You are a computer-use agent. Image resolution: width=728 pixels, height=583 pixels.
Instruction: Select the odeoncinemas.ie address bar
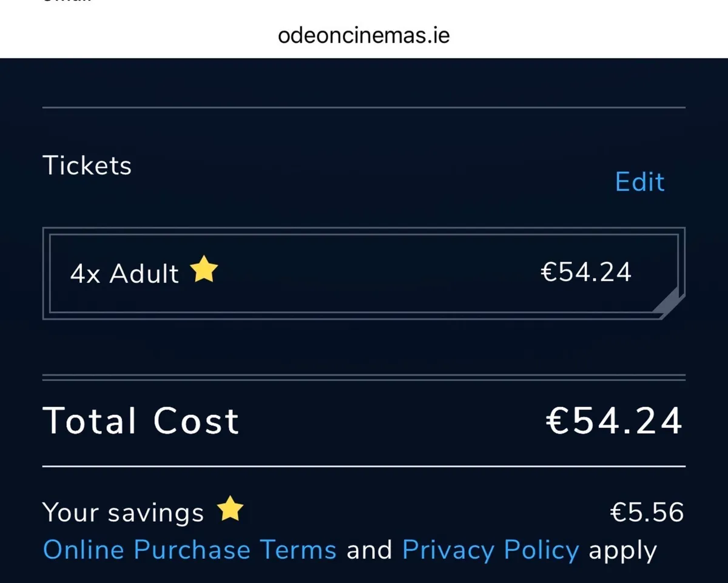pyautogui.click(x=364, y=35)
